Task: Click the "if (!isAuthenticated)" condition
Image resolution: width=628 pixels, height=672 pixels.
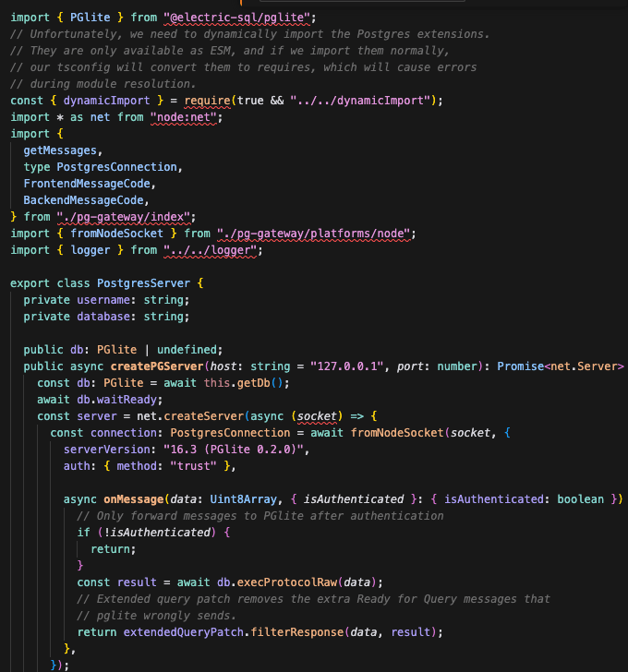Action: pos(147,534)
